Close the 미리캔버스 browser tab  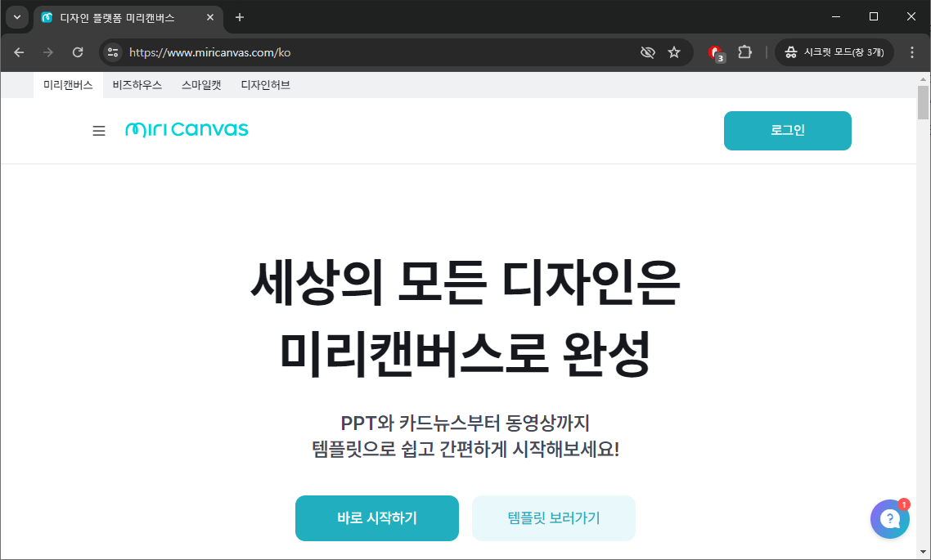[209, 17]
